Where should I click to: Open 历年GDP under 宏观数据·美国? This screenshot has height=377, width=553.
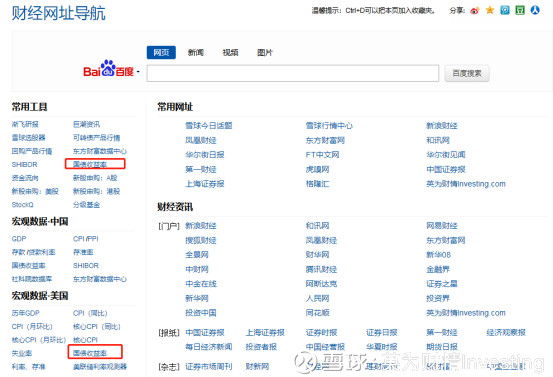point(26,313)
